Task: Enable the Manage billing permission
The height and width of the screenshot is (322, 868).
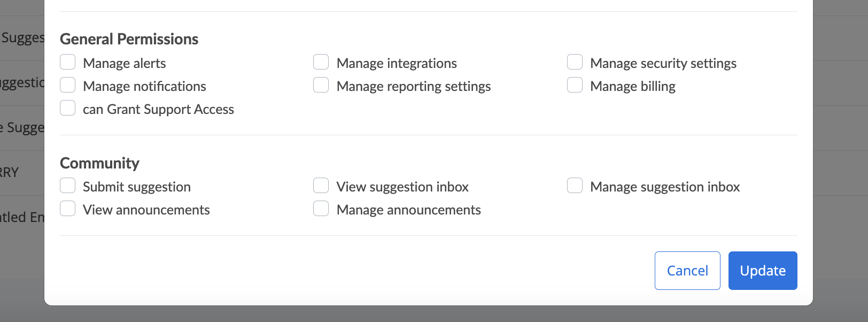Action: coord(575,85)
